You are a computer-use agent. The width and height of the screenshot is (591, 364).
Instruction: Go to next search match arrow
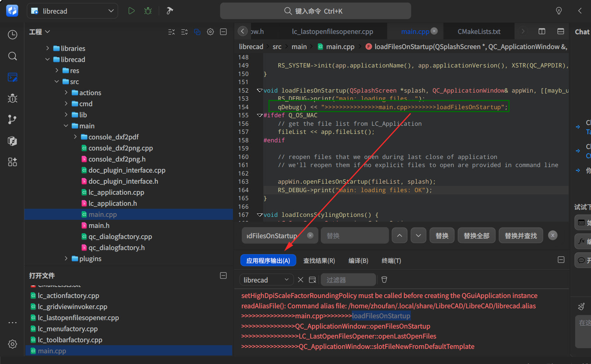click(418, 236)
